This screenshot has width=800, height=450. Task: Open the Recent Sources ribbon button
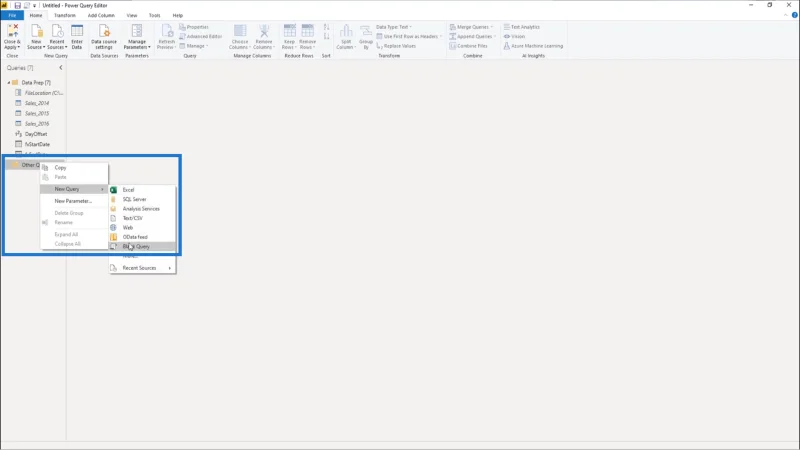[57, 37]
